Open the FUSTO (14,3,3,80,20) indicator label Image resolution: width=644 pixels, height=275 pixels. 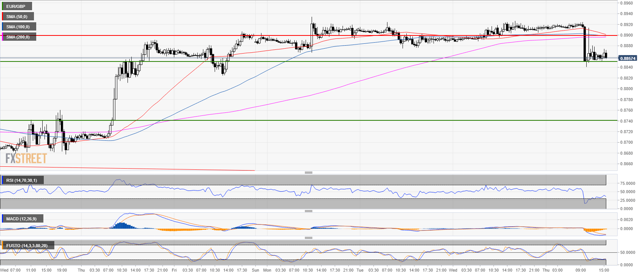[26, 246]
